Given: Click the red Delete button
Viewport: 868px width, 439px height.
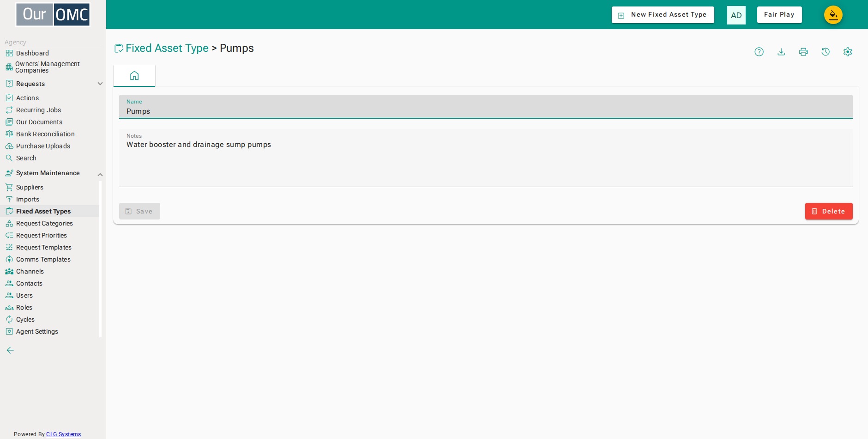Looking at the screenshot, I should (x=829, y=211).
